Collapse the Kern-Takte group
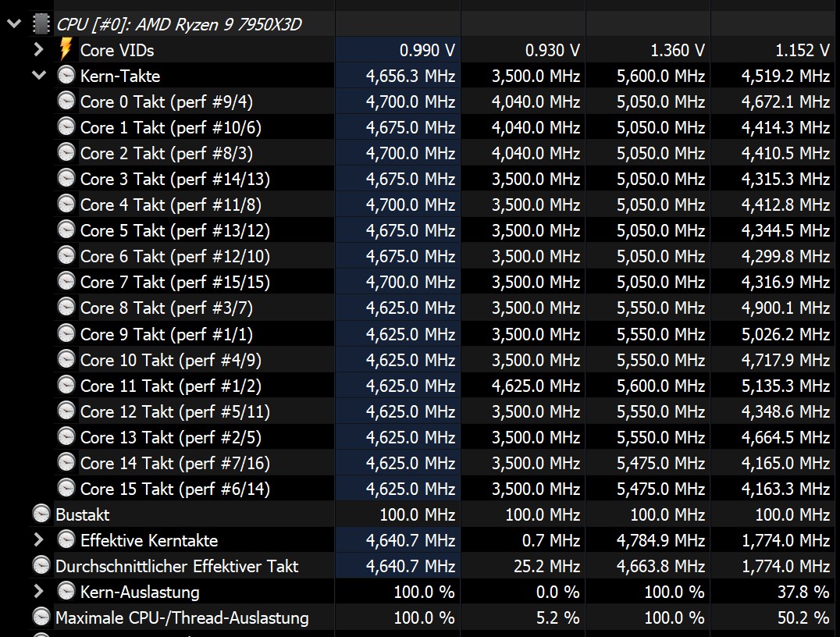Screen dimensions: 840x637 click(39, 75)
